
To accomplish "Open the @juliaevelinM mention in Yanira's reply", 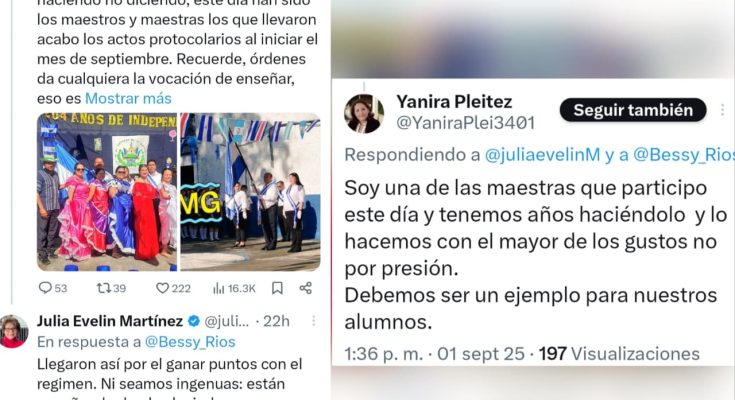I will [x=542, y=155].
